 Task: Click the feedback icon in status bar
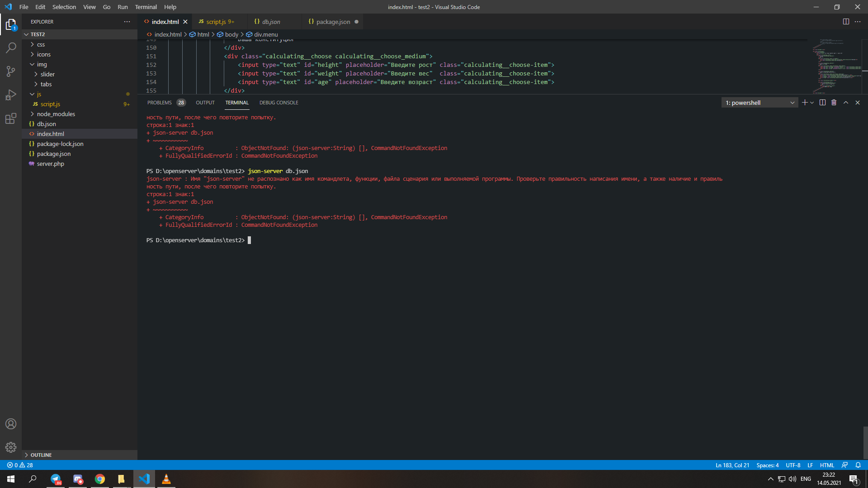coord(844,465)
